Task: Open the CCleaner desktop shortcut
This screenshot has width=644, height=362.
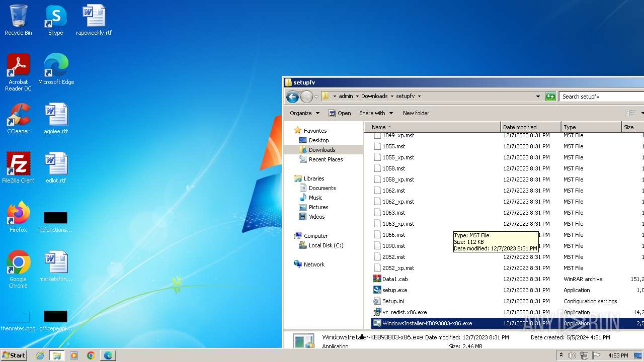Action: (x=18, y=119)
